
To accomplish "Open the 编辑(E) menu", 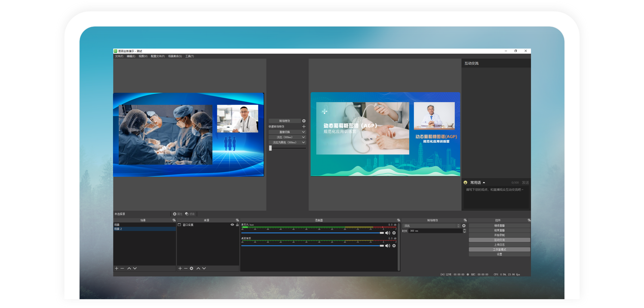I will 131,56.
